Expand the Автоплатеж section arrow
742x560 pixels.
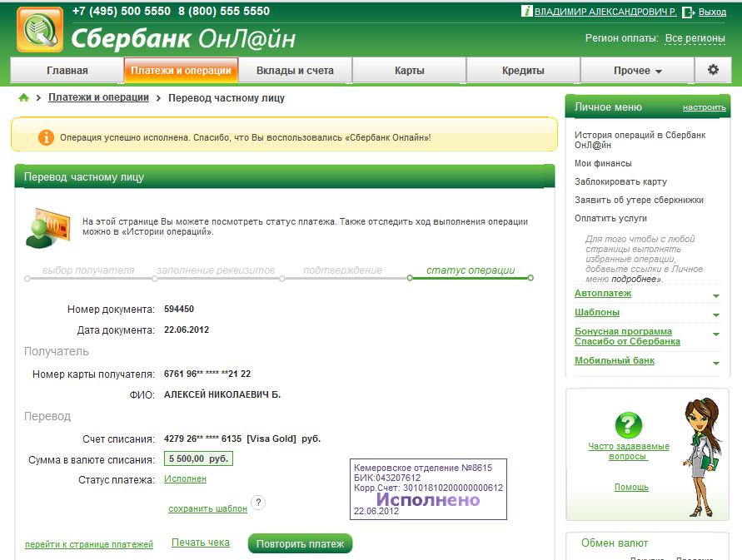coord(716,295)
